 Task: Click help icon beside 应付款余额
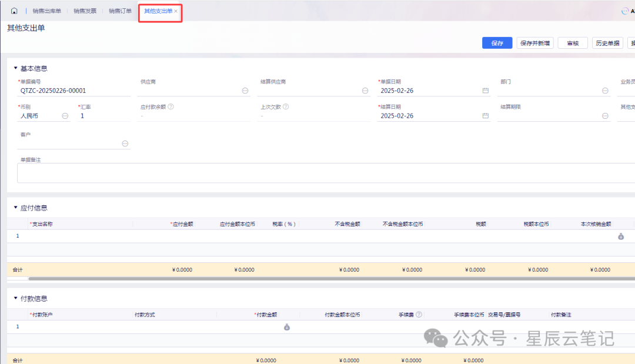coord(171,107)
